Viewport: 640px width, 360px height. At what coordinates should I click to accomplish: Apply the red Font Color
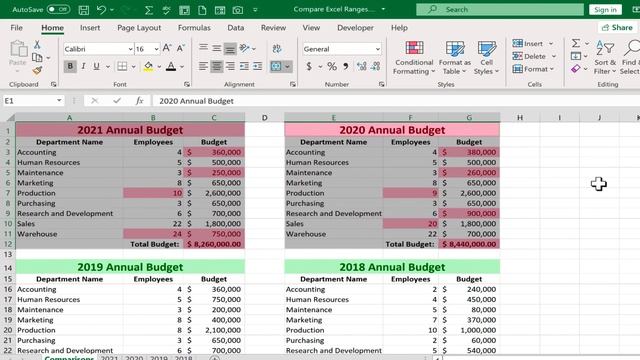171,67
